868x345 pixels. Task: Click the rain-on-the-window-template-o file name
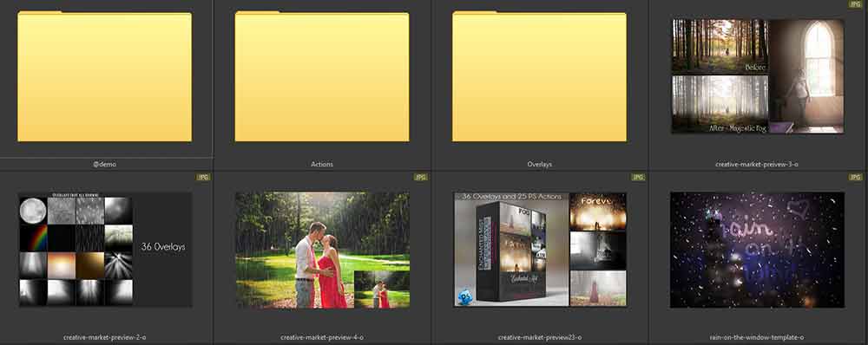tap(757, 337)
